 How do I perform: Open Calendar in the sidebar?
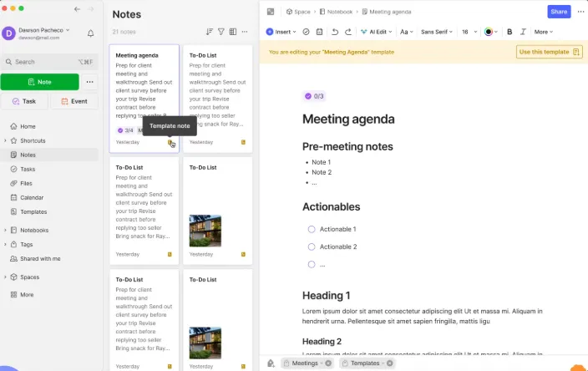coord(32,198)
